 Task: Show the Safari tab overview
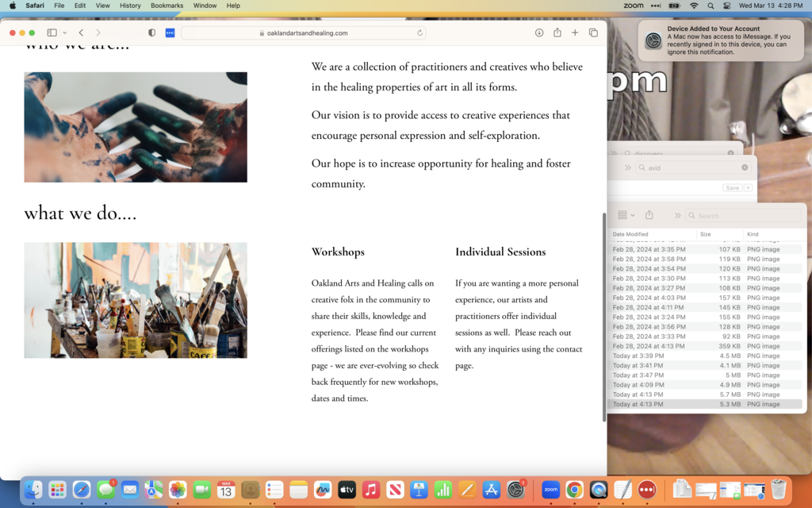pyautogui.click(x=593, y=33)
